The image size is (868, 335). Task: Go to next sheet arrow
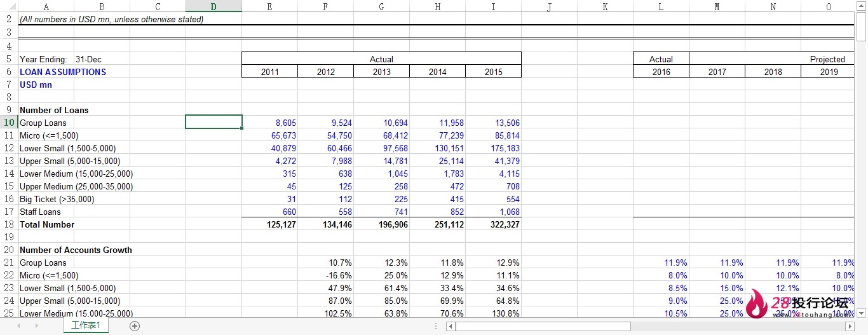(x=36, y=326)
